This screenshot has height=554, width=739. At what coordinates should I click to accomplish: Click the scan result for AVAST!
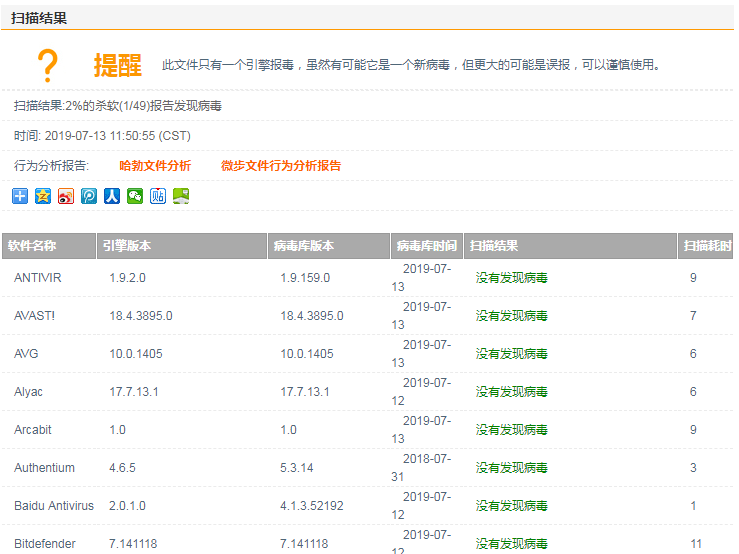coord(511,316)
